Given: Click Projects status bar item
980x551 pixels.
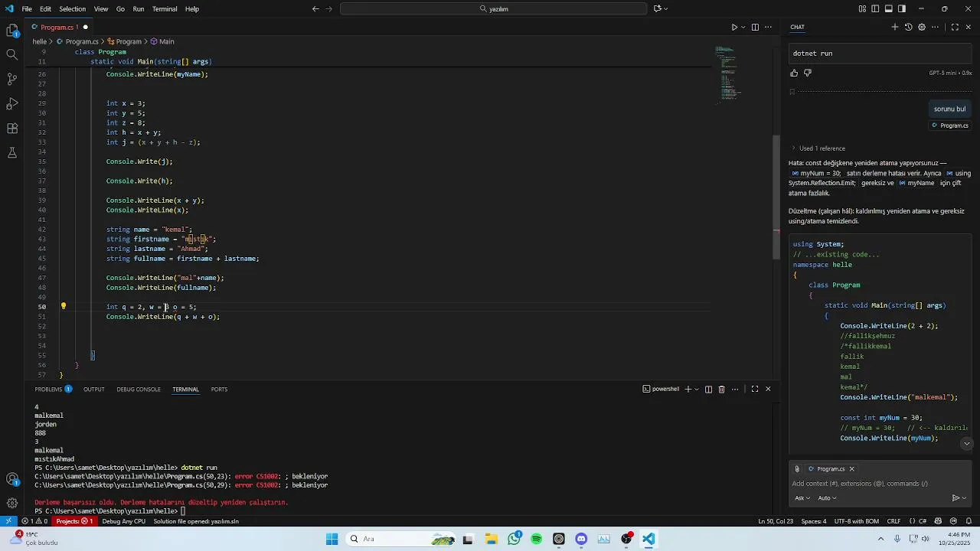Looking at the screenshot, I should point(74,521).
